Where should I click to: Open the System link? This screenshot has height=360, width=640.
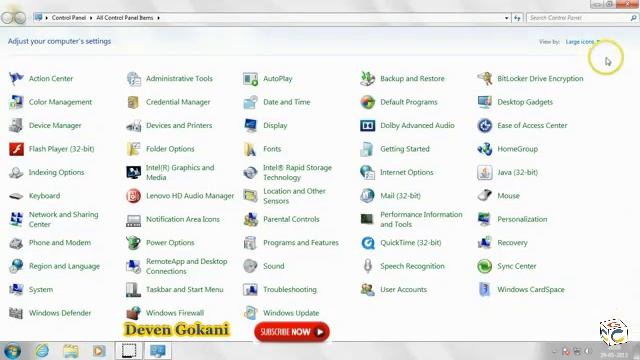pyautogui.click(x=41, y=289)
